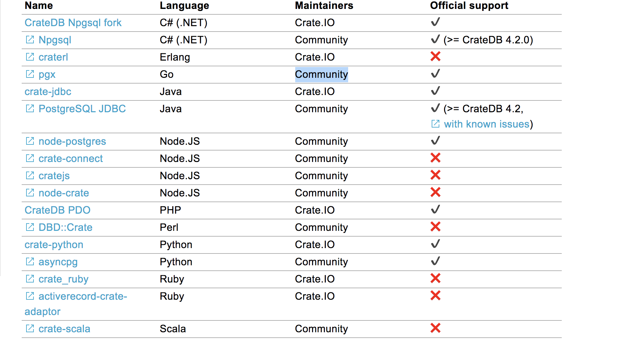The height and width of the screenshot is (345, 644).
Task: Open the node-crate link
Action: (x=64, y=193)
